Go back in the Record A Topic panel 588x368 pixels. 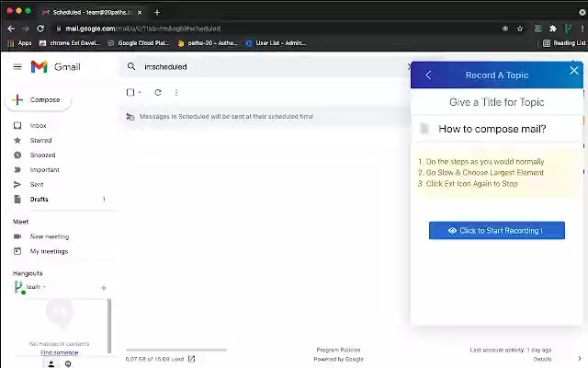pyautogui.click(x=428, y=75)
